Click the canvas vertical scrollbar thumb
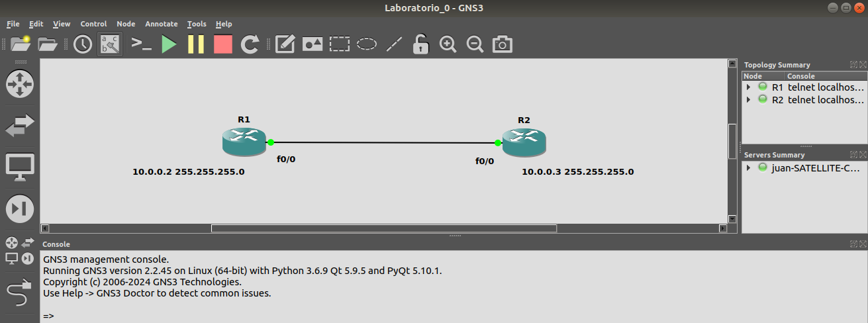The image size is (868, 323). (x=732, y=141)
